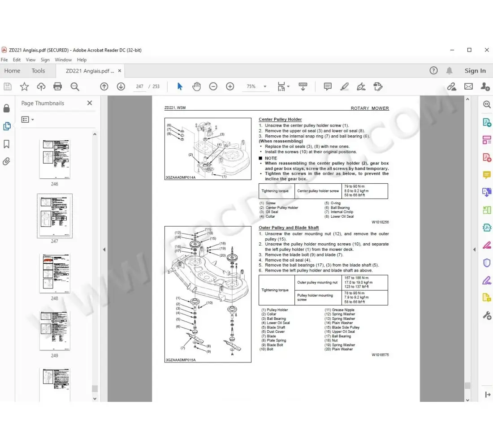Screen dimensions: 493x448
Task: Open the View menu
Action: pyautogui.click(x=30, y=60)
